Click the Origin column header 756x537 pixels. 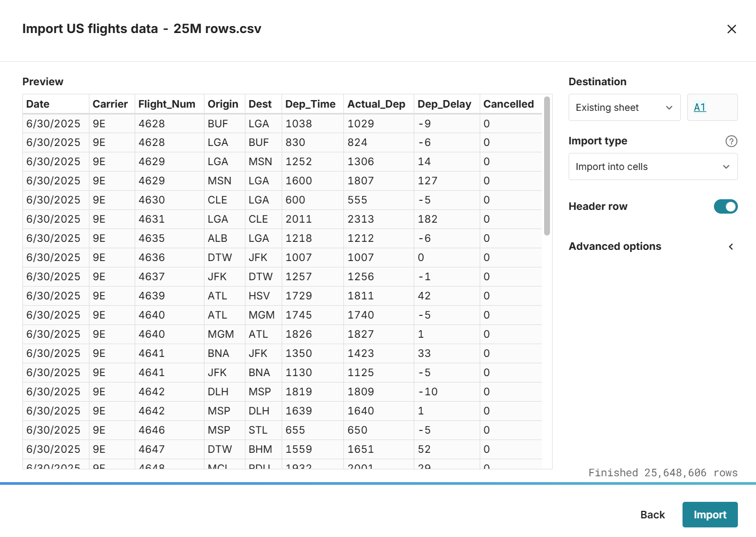coord(225,104)
